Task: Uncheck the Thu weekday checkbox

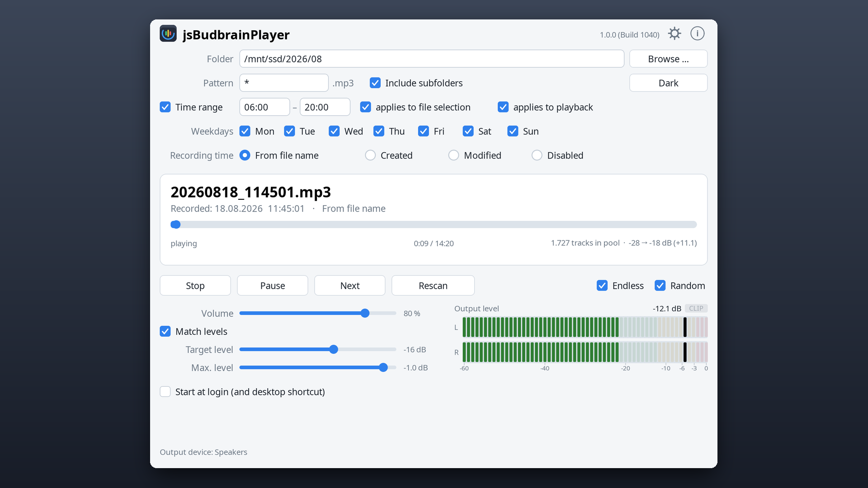Action: [379, 131]
